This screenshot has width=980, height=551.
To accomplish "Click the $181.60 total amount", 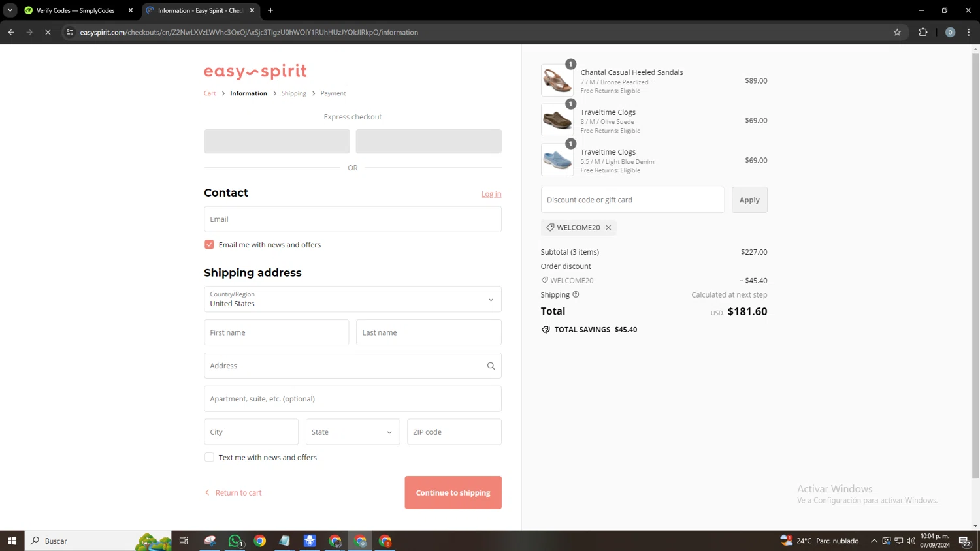I will (x=747, y=311).
